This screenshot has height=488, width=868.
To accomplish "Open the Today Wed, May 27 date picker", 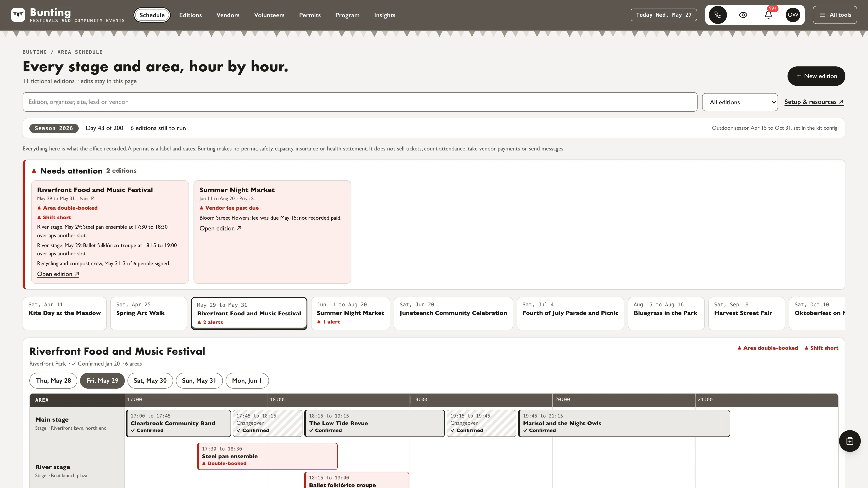I will [663, 15].
